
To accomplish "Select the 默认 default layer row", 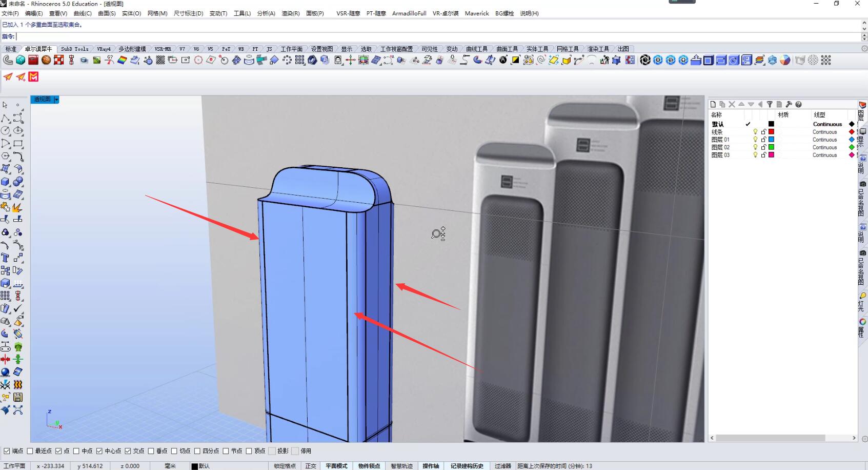I will pos(783,124).
